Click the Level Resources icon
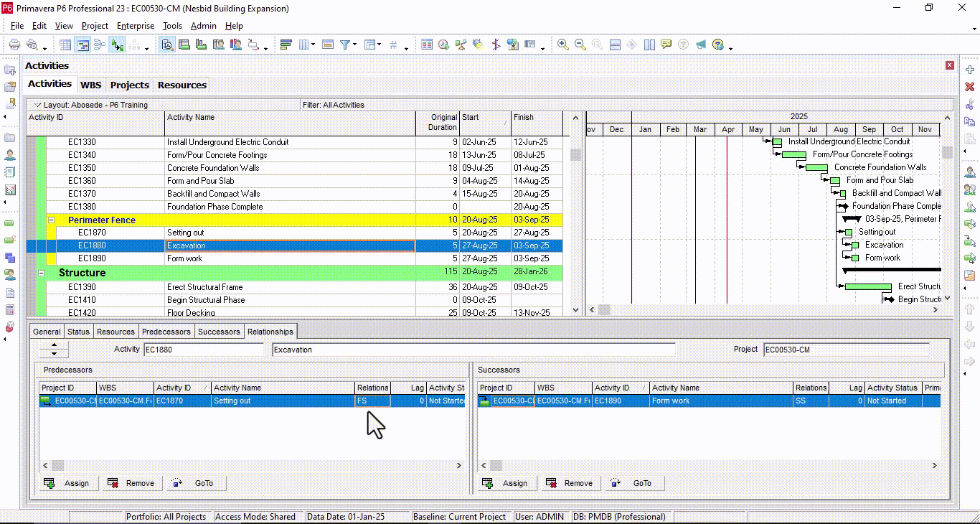Screen dimensions: 980x524 pos(461,45)
